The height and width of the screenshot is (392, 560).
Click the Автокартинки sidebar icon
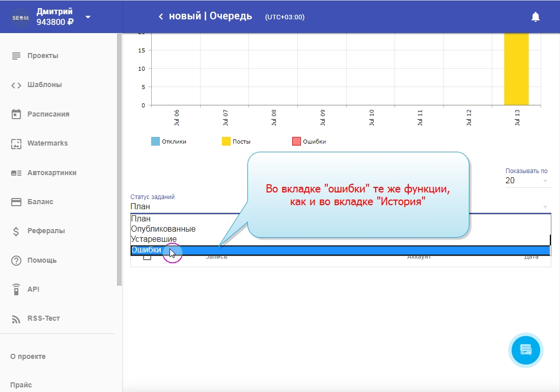tap(16, 173)
